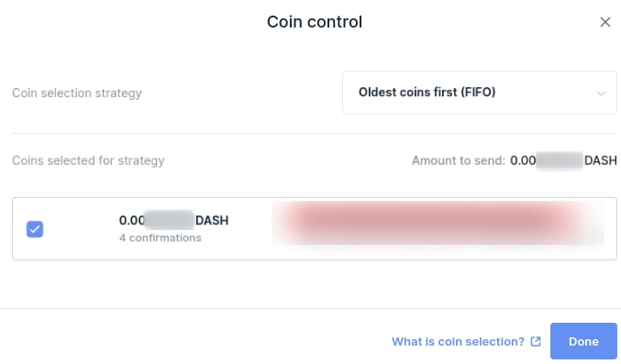Open the 'What is coin selection?' link

[x=458, y=341]
